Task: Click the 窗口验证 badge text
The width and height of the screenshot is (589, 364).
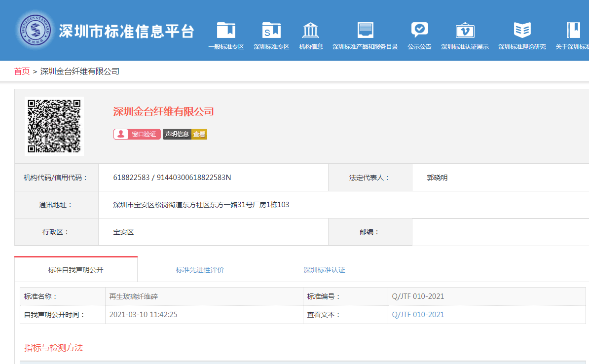Action: click(144, 134)
